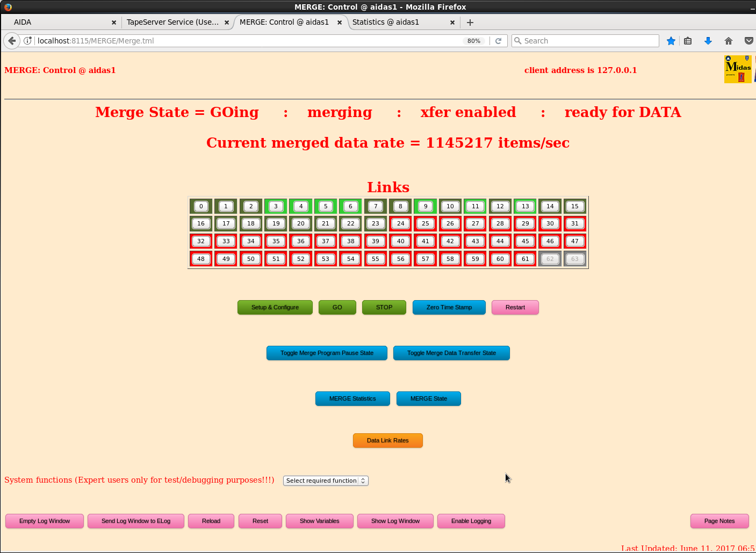Click the bookmark star icon
The width and height of the screenshot is (756, 553).
coord(671,41)
